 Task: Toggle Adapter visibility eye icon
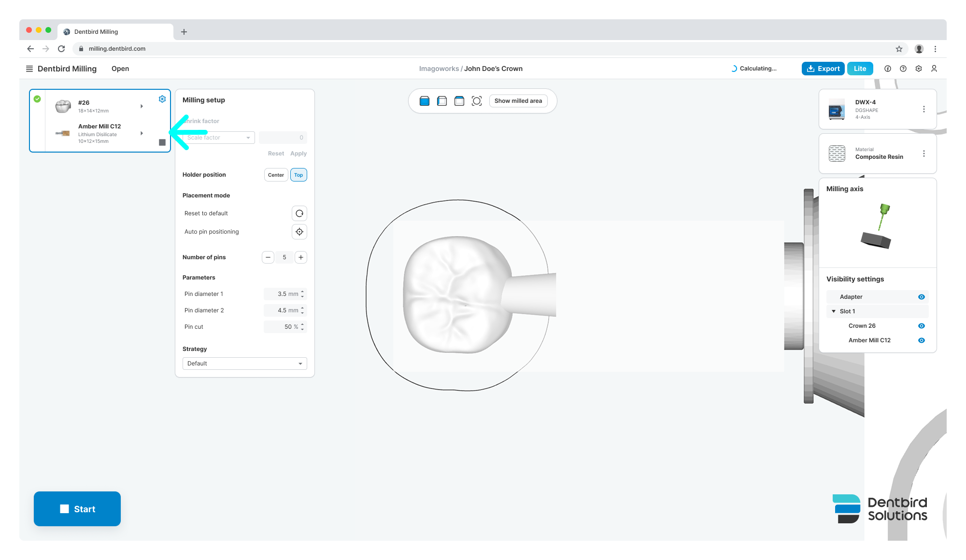click(x=921, y=297)
